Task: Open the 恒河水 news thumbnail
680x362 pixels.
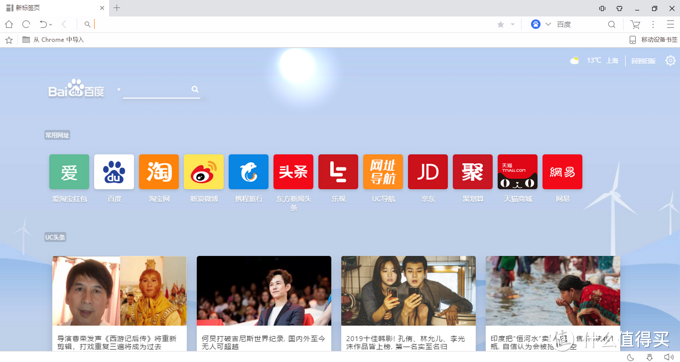Action: click(x=553, y=290)
